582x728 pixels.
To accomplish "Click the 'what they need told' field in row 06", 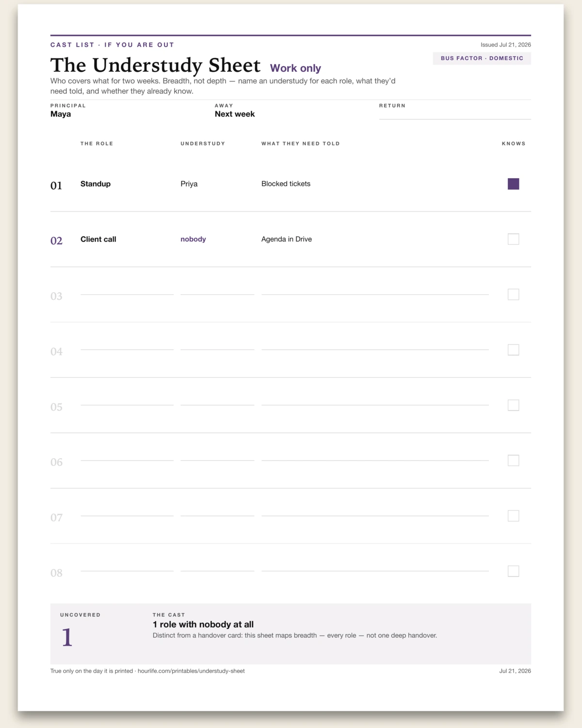I will [375, 456].
